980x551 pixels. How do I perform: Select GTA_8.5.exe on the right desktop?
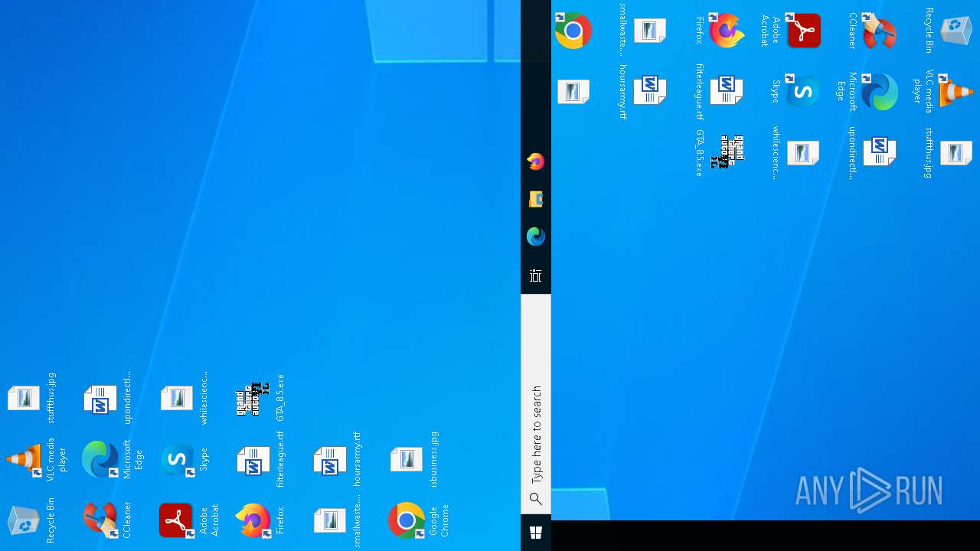point(720,153)
